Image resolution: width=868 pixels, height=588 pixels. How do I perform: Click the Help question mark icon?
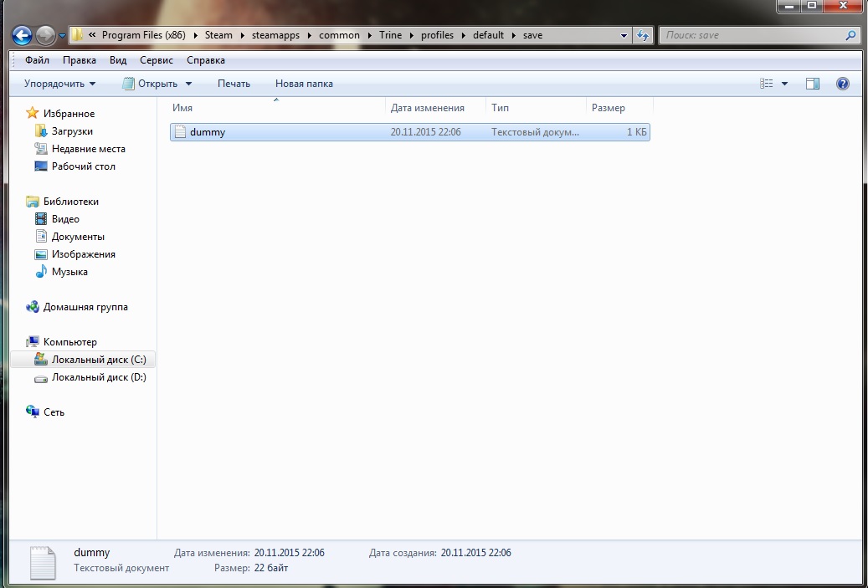coord(843,84)
